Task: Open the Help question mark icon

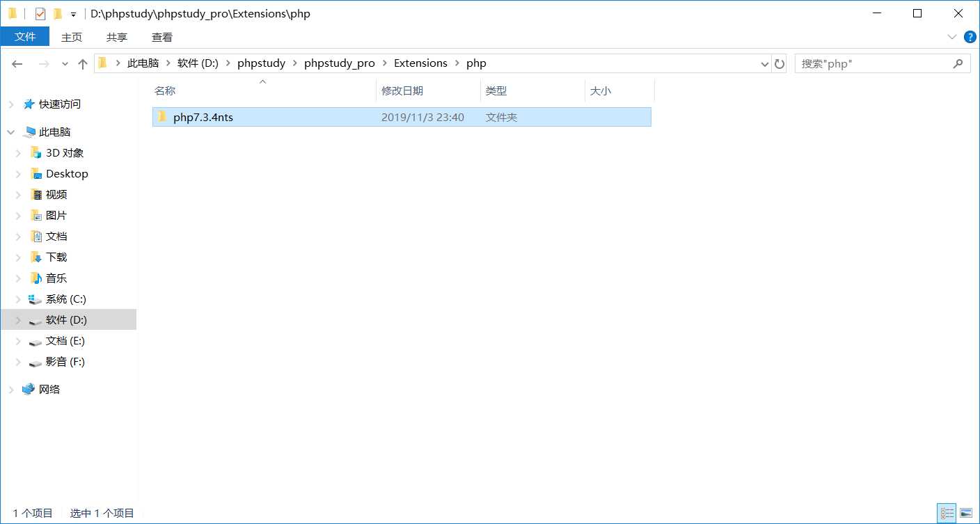Action: [x=970, y=37]
